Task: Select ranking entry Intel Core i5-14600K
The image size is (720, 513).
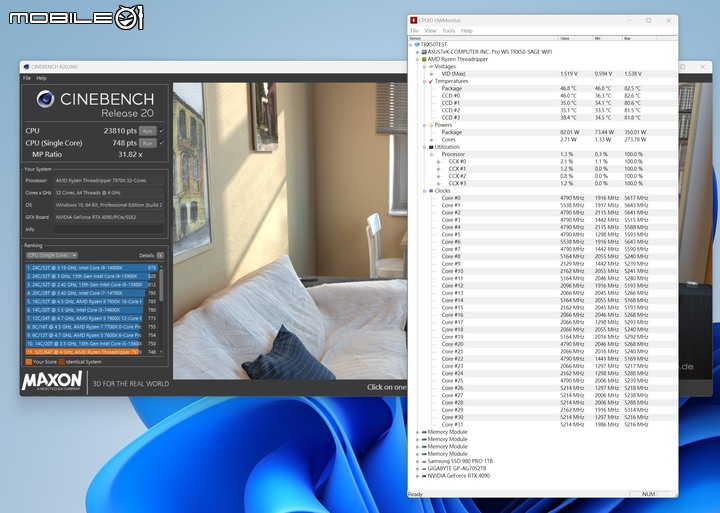Action: [x=91, y=310]
